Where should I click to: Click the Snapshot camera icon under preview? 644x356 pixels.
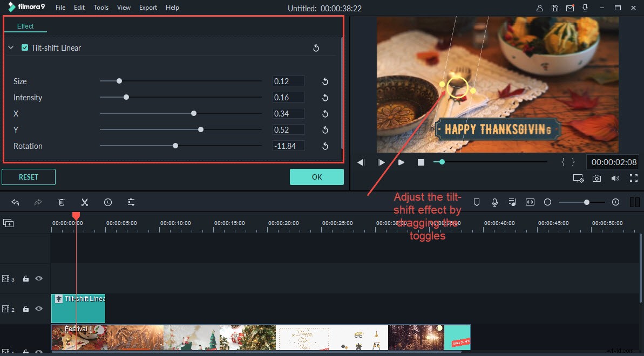click(x=596, y=178)
